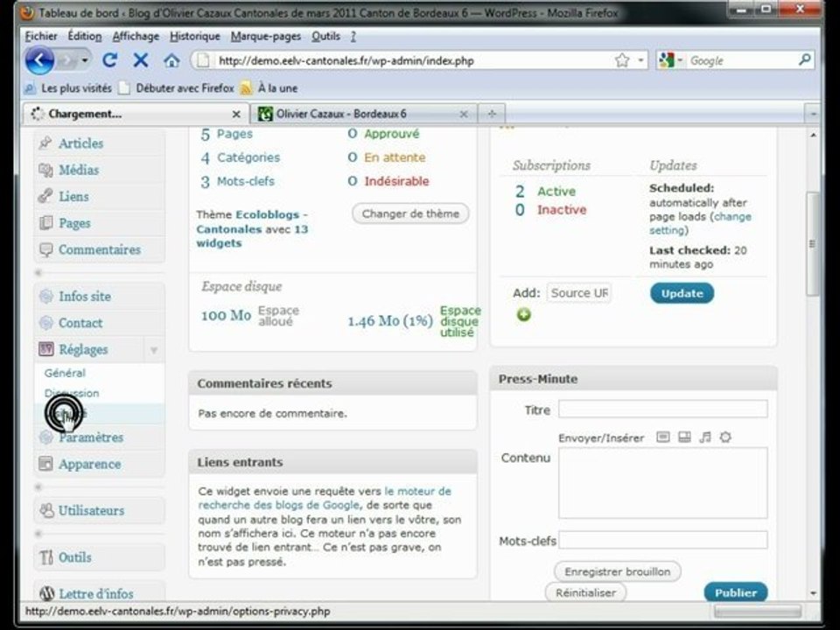840x630 pixels.
Task: Open the URL bar history dropdown
Action: [640, 60]
